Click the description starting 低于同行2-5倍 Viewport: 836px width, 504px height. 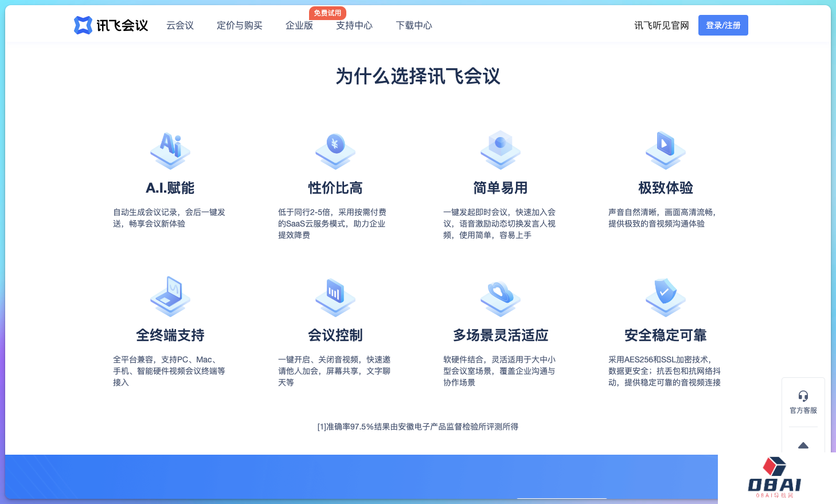click(332, 224)
